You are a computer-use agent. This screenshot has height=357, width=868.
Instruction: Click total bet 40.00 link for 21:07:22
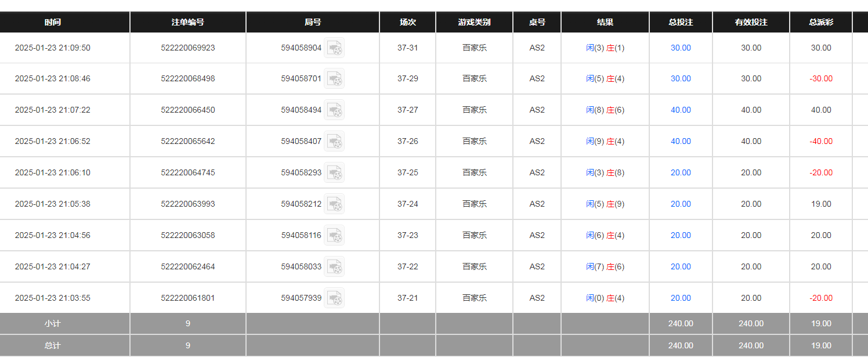click(x=681, y=110)
